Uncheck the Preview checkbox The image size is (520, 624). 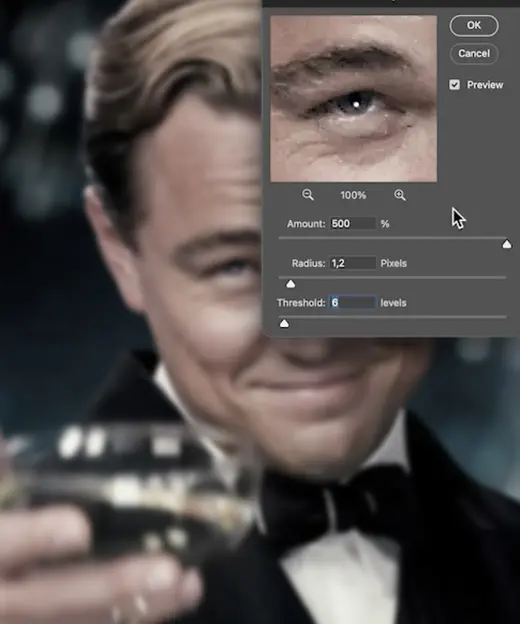[x=454, y=85]
